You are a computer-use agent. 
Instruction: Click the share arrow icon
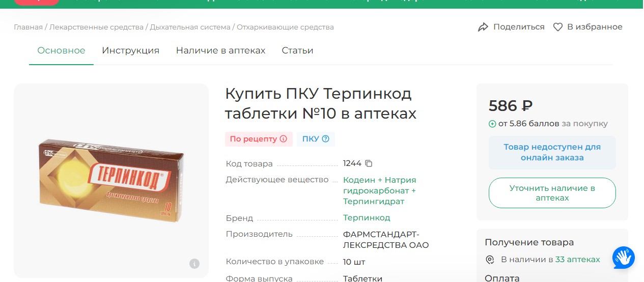[483, 27]
